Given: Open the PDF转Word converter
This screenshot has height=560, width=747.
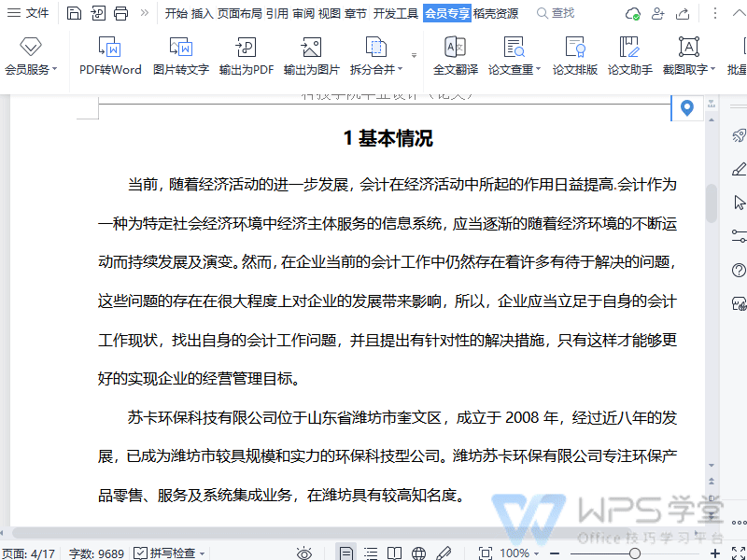Looking at the screenshot, I should (110, 56).
